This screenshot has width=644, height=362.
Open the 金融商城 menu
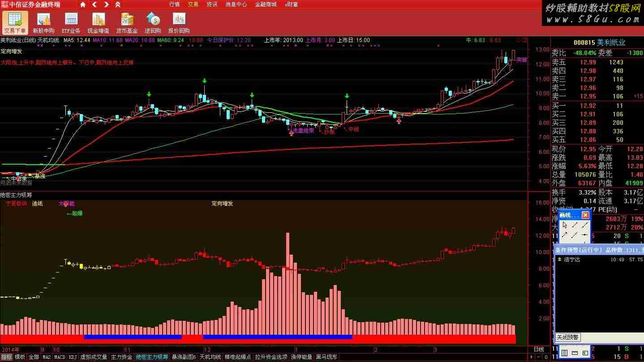tap(266, 4)
